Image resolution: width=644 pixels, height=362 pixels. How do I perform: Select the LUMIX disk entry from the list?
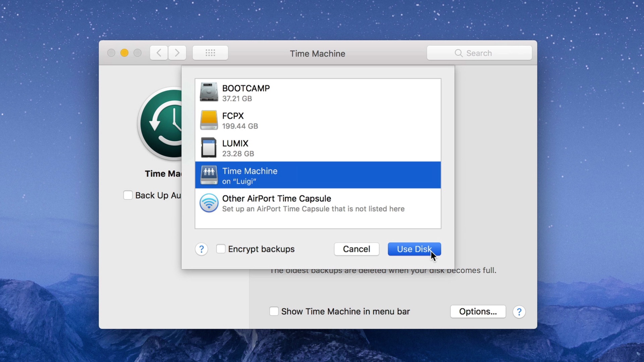point(302,147)
